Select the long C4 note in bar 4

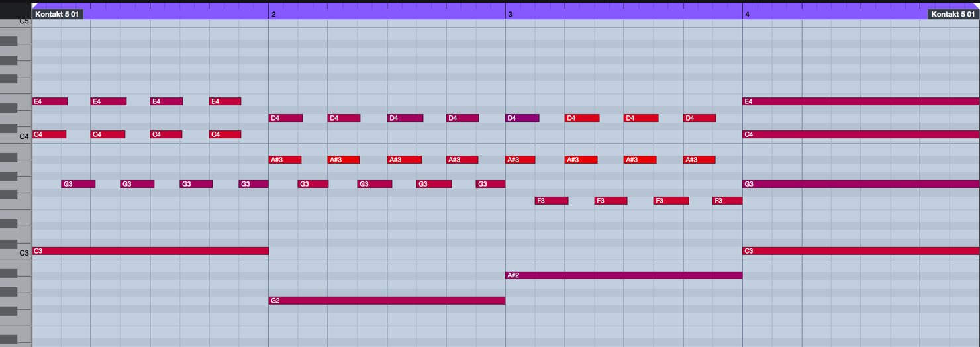coord(861,134)
